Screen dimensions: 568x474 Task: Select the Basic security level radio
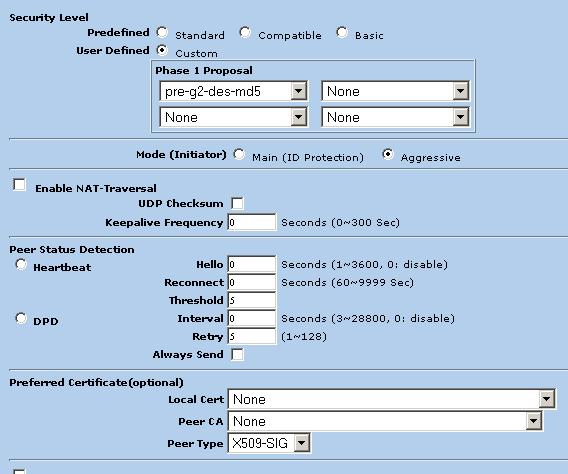(342, 33)
